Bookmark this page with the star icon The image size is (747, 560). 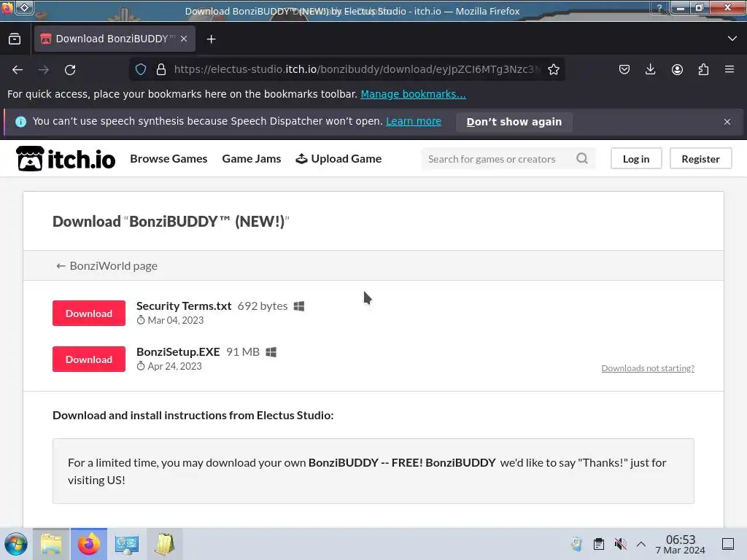pyautogui.click(x=553, y=69)
